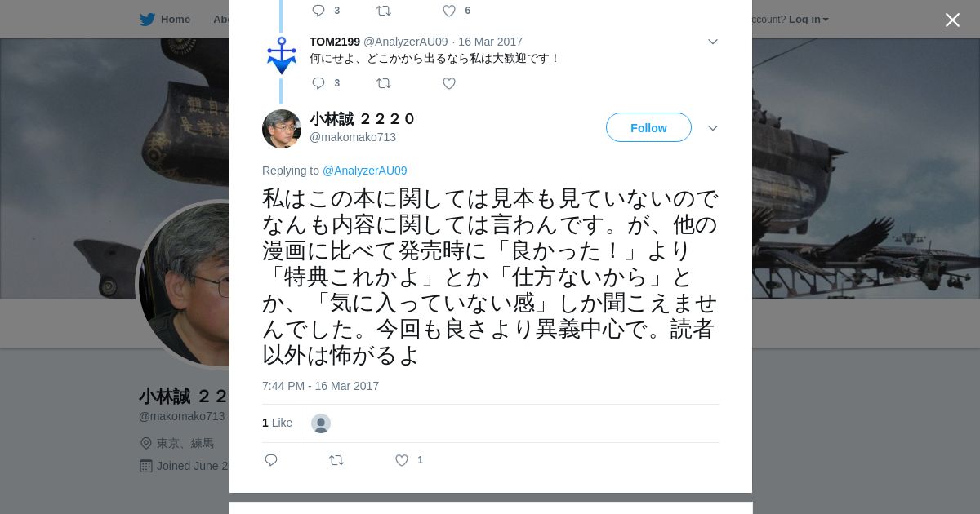Open TOM2199 anchor avatar profile
The height and width of the screenshot is (514, 980).
282,55
